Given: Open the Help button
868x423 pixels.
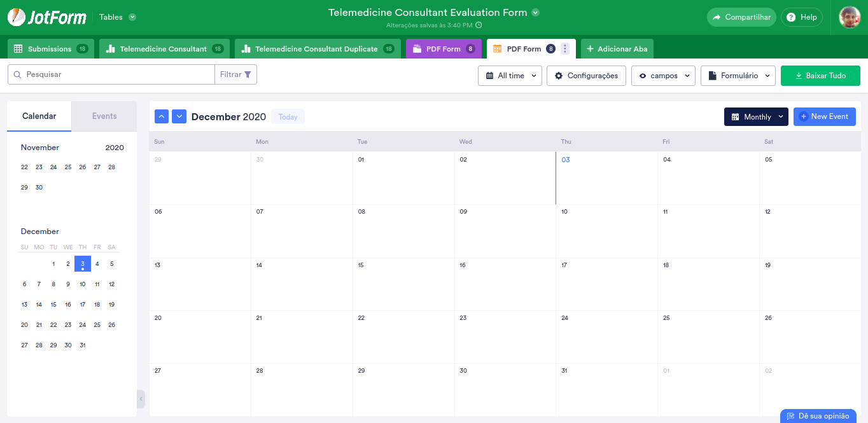Looking at the screenshot, I should (x=801, y=17).
